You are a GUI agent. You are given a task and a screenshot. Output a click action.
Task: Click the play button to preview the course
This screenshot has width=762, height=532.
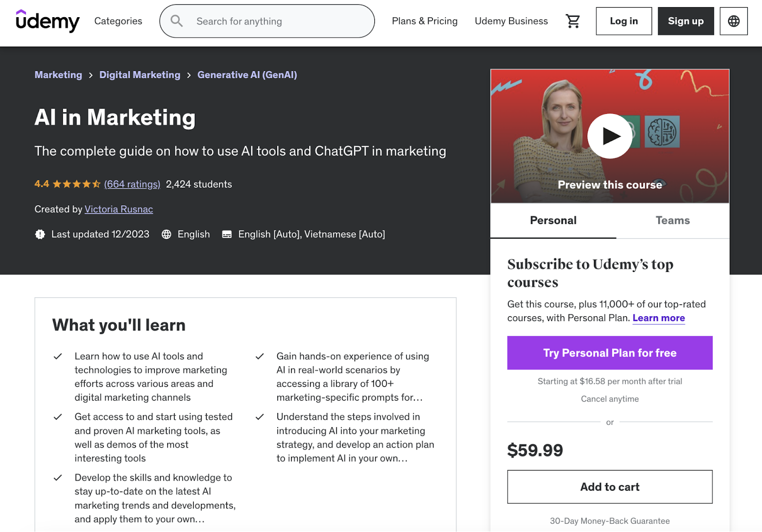click(x=610, y=136)
